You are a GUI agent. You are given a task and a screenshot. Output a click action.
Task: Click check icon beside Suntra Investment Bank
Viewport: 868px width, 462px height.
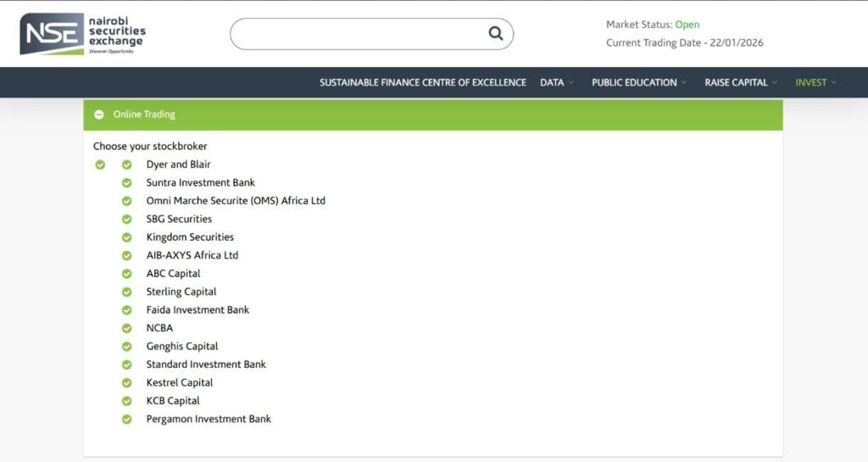click(x=127, y=183)
